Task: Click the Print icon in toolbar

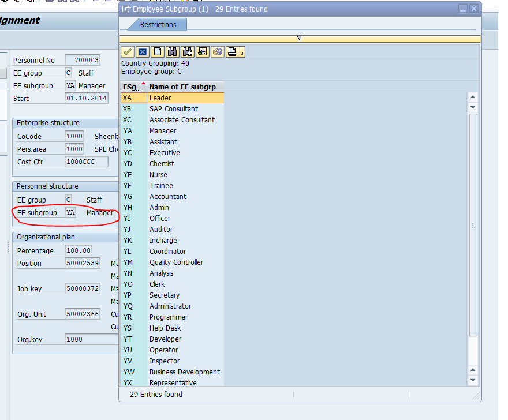Action: pyautogui.click(x=232, y=52)
